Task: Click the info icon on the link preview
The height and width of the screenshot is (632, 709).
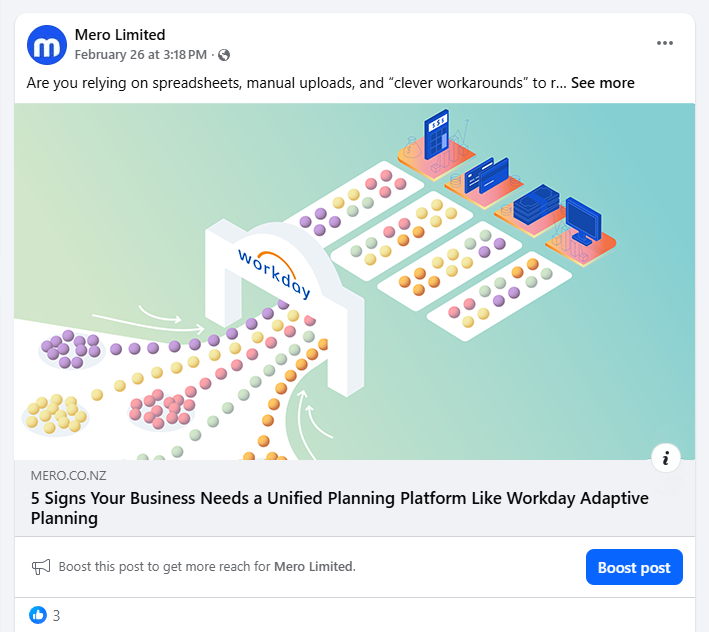Action: pos(666,458)
